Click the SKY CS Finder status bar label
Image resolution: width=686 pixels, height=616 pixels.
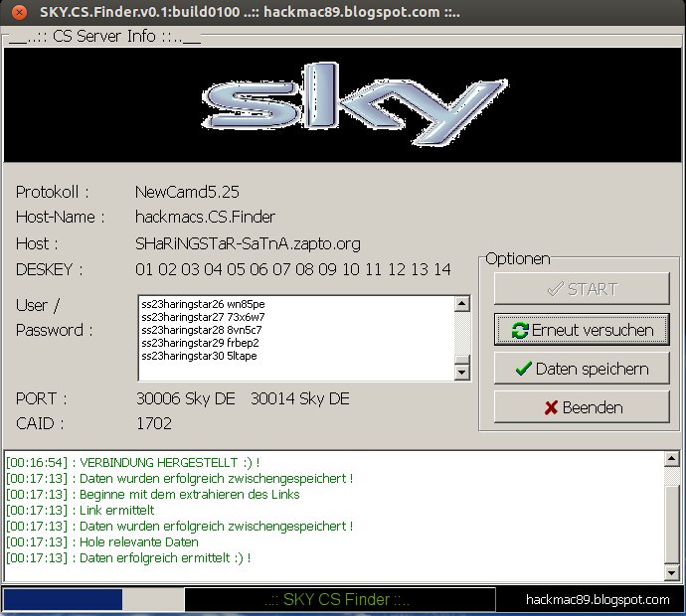[337, 599]
